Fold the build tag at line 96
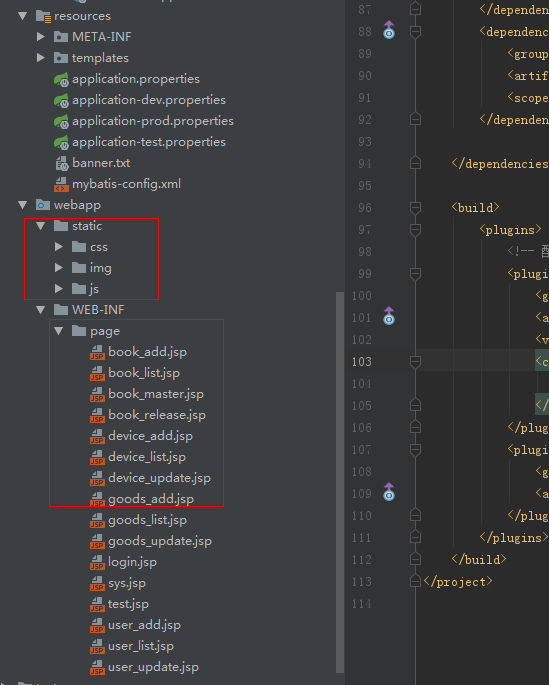The width and height of the screenshot is (549, 685). 415,208
